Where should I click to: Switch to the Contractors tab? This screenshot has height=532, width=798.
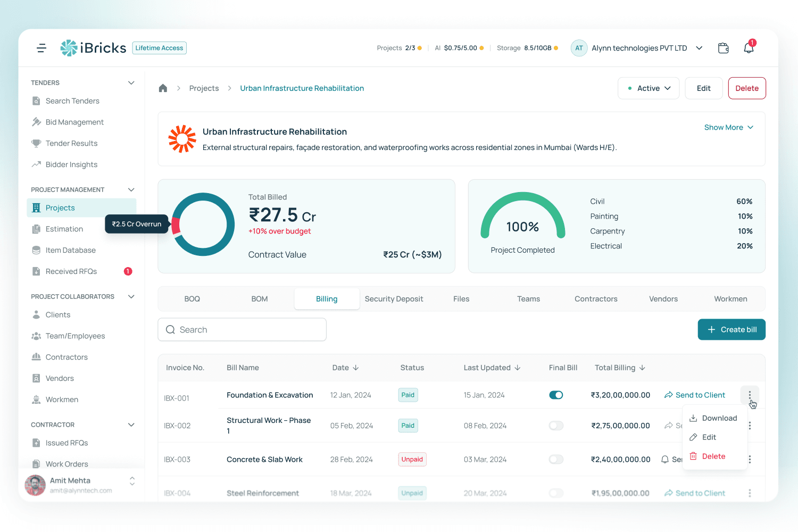tap(596, 299)
